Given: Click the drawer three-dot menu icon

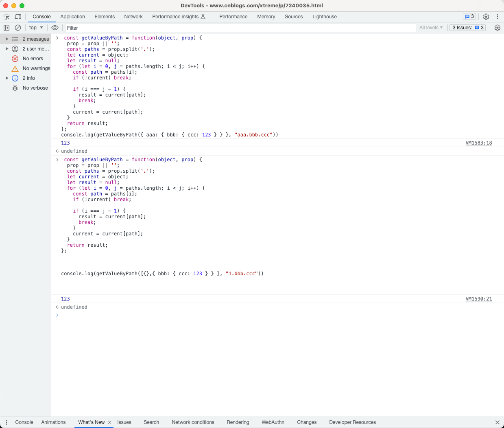Looking at the screenshot, I should click(x=7, y=422).
